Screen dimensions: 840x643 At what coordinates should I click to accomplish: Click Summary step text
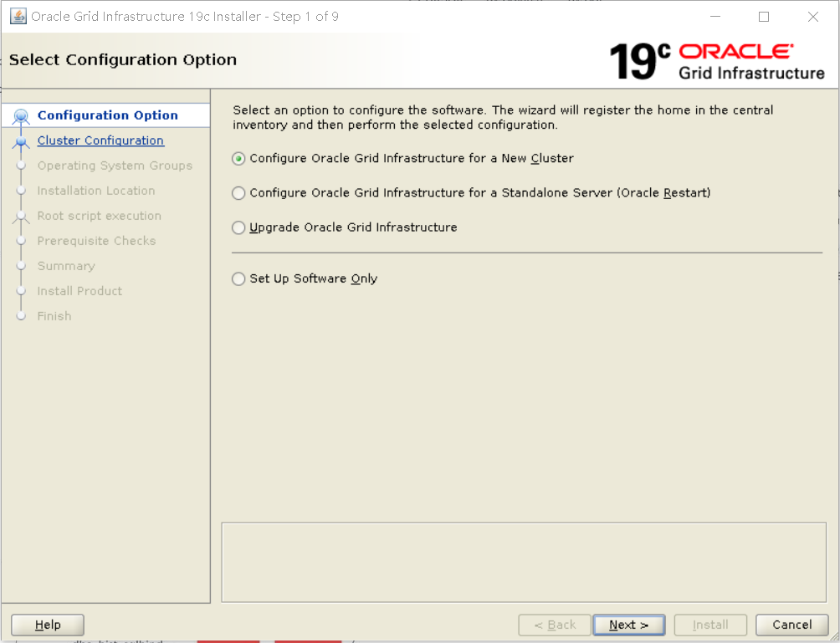click(66, 266)
